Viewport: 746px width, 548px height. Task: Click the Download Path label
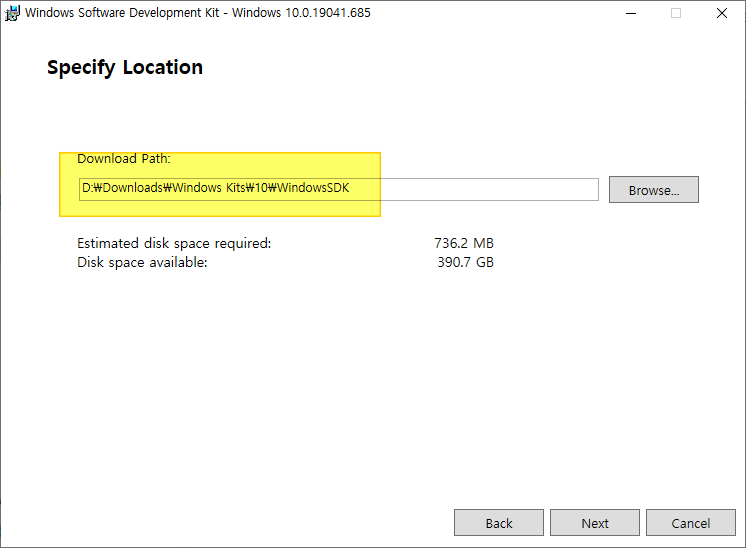[124, 158]
